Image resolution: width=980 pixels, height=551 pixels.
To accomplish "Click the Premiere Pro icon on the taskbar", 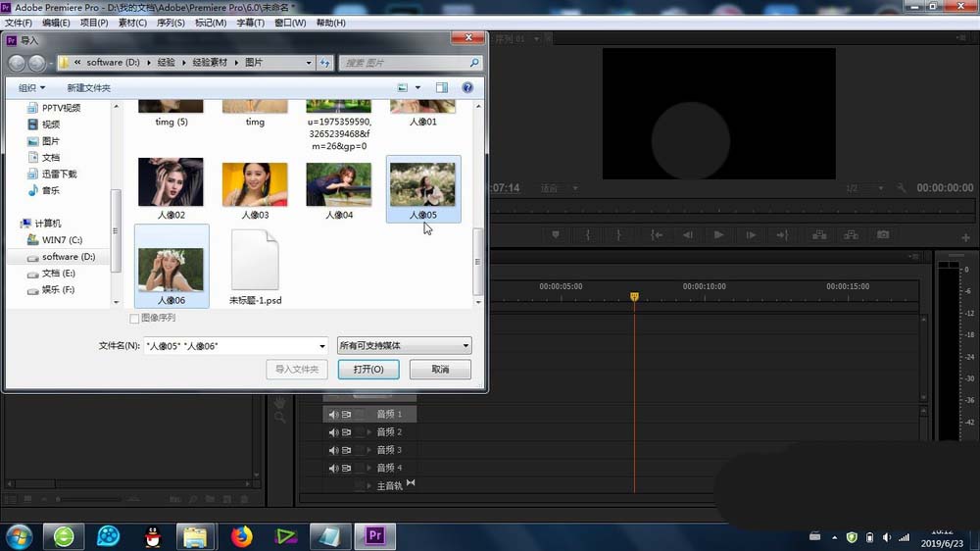I will (x=375, y=536).
